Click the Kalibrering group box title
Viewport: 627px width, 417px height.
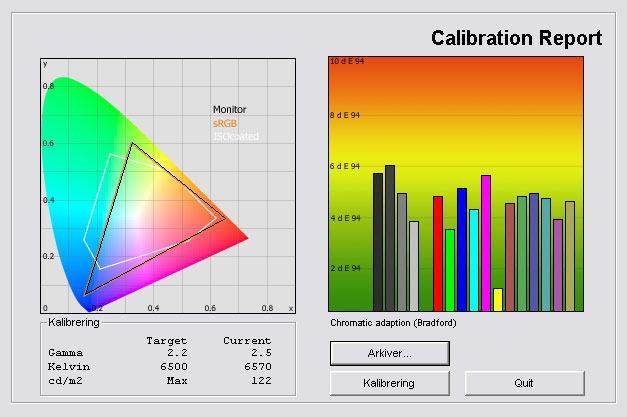[74, 323]
